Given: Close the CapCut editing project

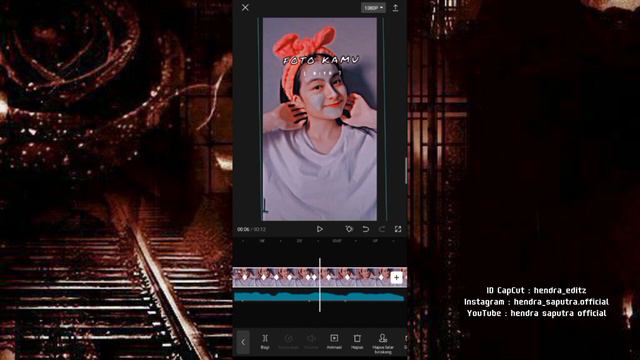Looking at the screenshot, I should tap(245, 7).
